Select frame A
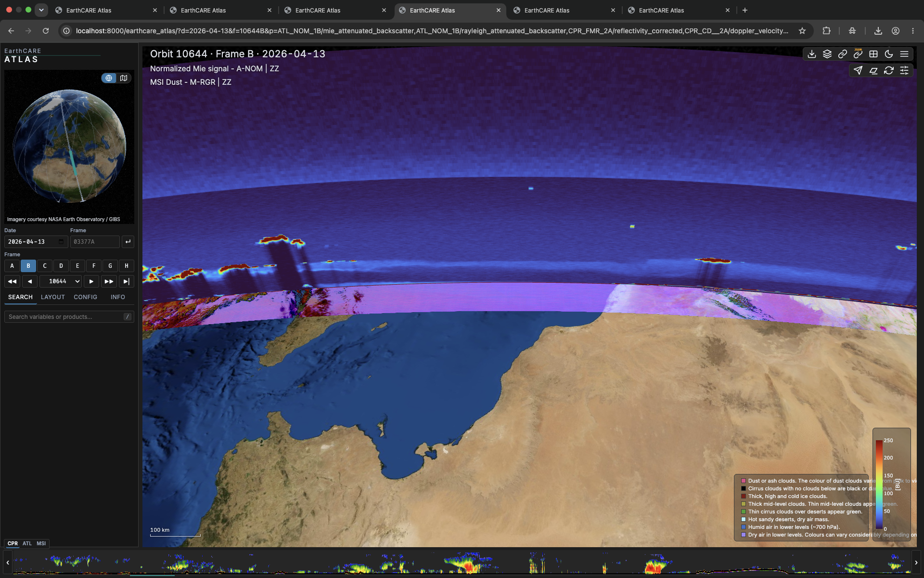 pos(12,266)
